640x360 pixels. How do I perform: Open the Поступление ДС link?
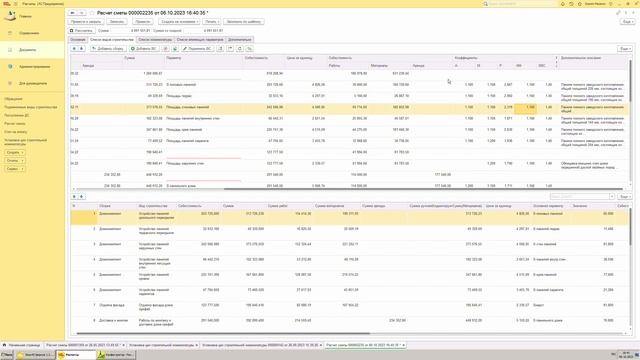[17, 115]
